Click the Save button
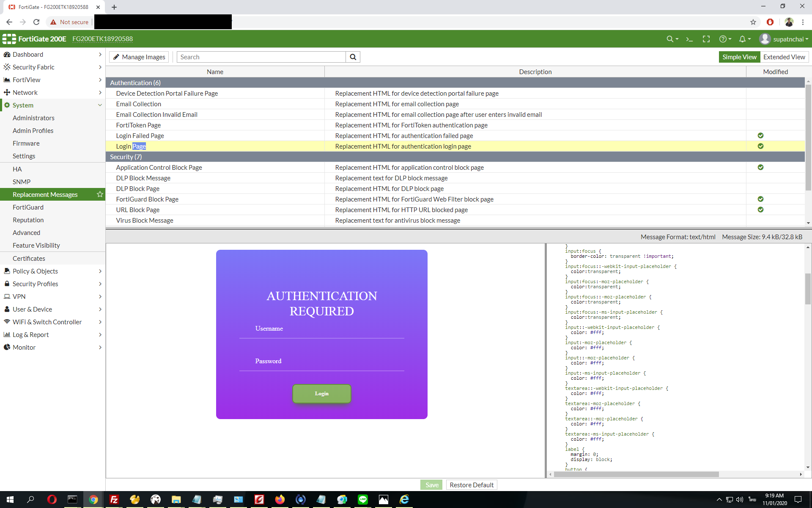Screen dimensions: 812x508 (x=431, y=485)
